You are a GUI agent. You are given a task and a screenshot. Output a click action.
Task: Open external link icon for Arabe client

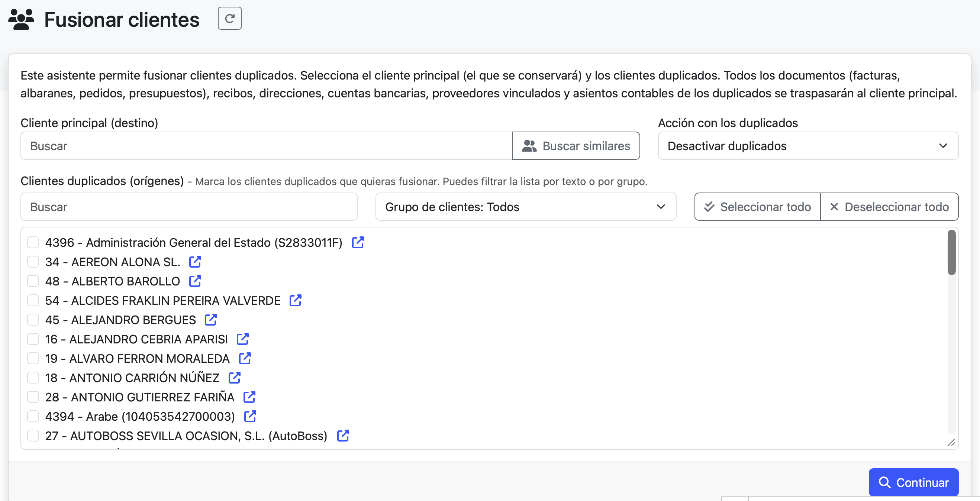tap(250, 416)
